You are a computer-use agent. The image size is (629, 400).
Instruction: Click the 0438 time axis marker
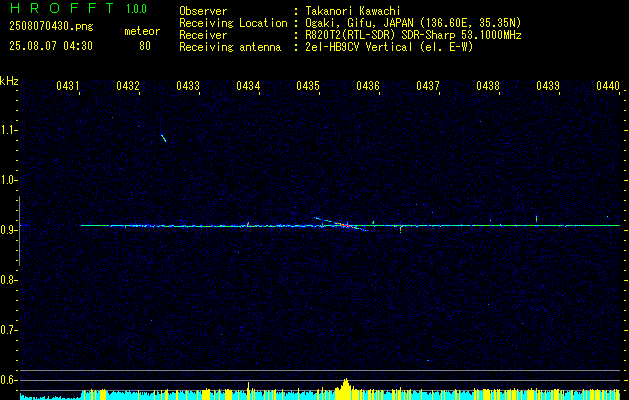point(488,86)
